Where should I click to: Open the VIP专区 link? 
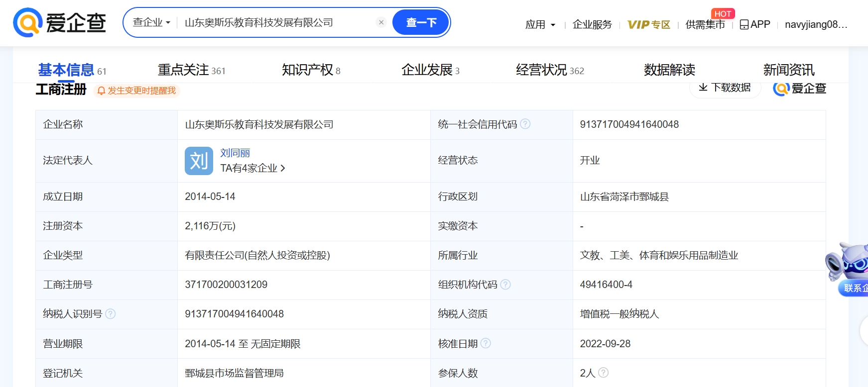point(648,24)
